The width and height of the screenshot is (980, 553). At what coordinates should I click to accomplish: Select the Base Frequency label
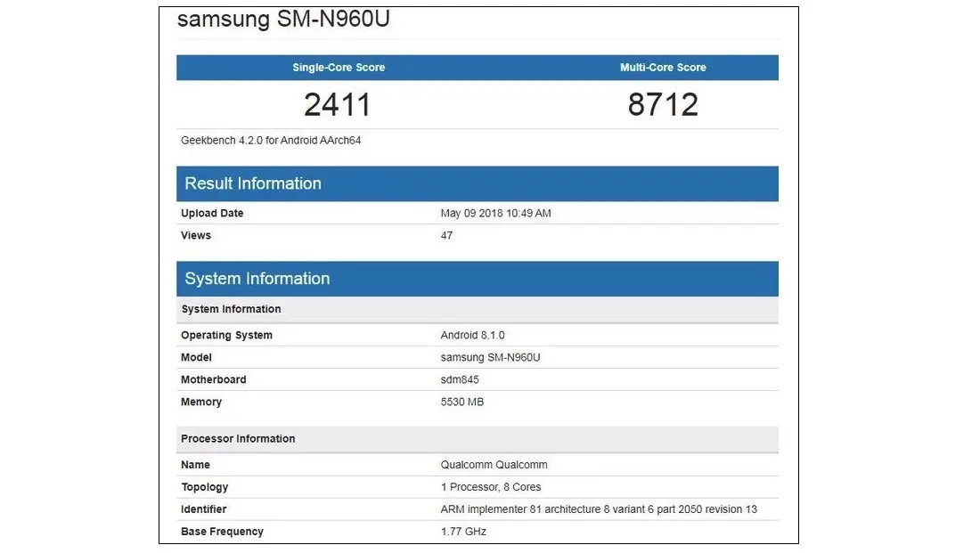(222, 532)
